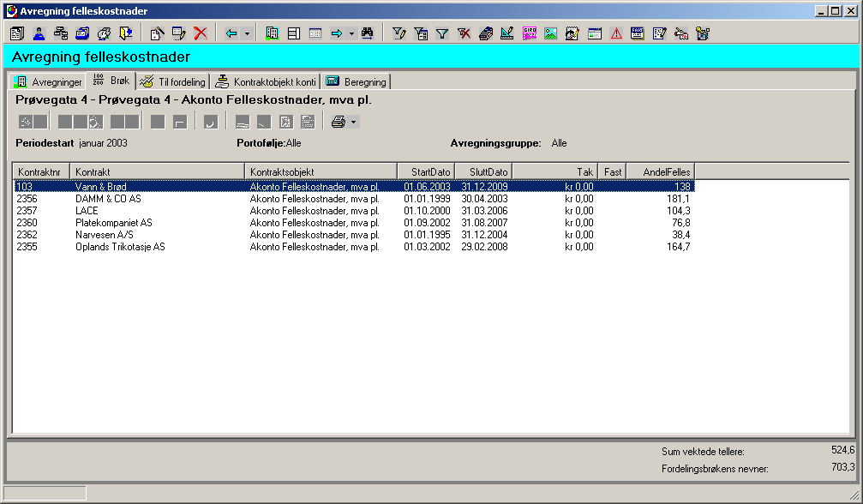This screenshot has height=504, width=863.
Task: Click the Fast column header
Action: point(613,171)
